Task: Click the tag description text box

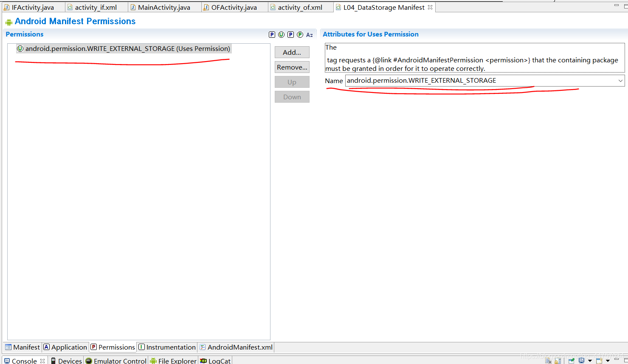Action: [x=475, y=58]
